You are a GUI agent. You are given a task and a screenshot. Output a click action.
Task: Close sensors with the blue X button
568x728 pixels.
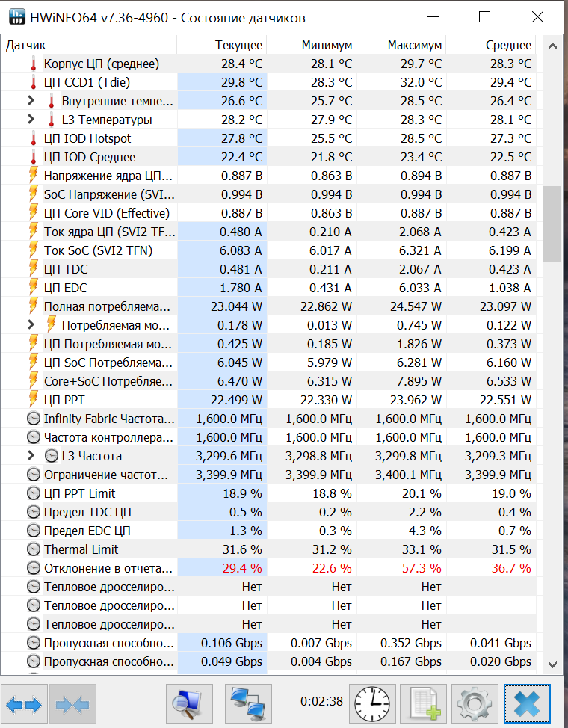(x=527, y=703)
